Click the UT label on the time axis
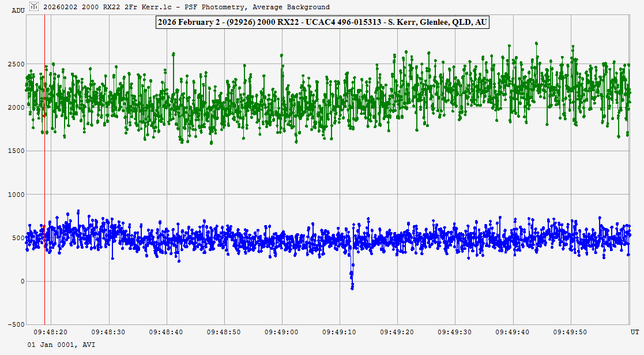Viewport: 644px width, 355px height. 634,332
